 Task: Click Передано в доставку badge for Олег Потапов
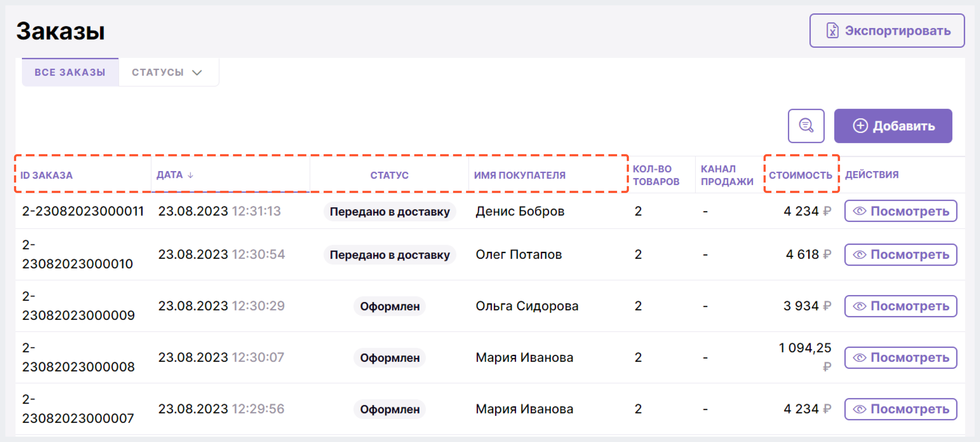389,255
